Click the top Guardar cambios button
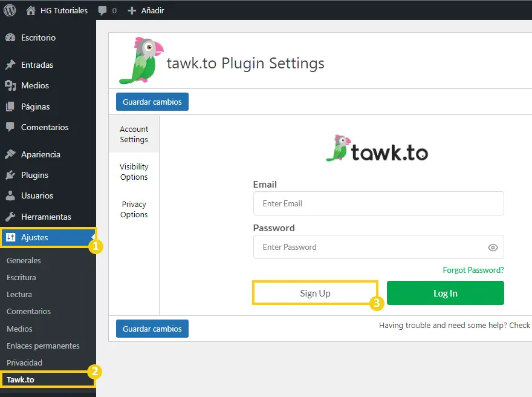 152,102
